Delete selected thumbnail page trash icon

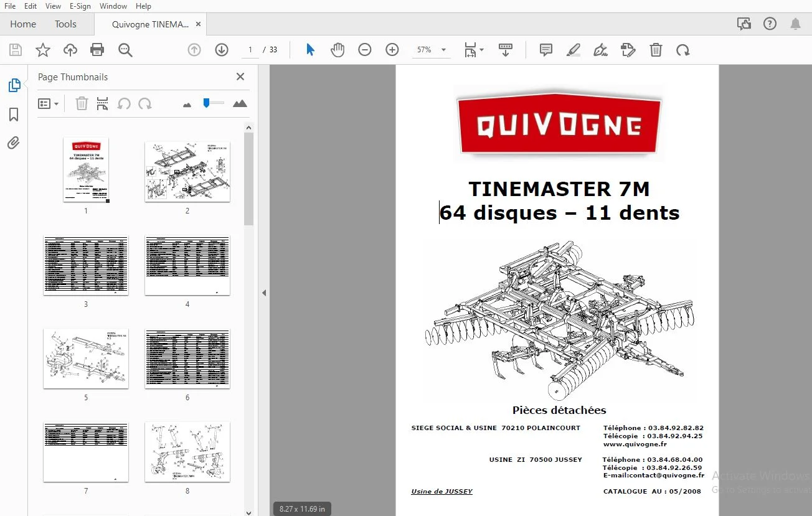(x=82, y=103)
